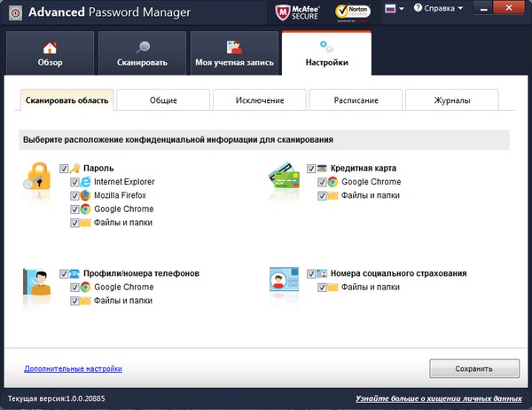
Task: Click the Norton Secured badge
Action: [352, 12]
